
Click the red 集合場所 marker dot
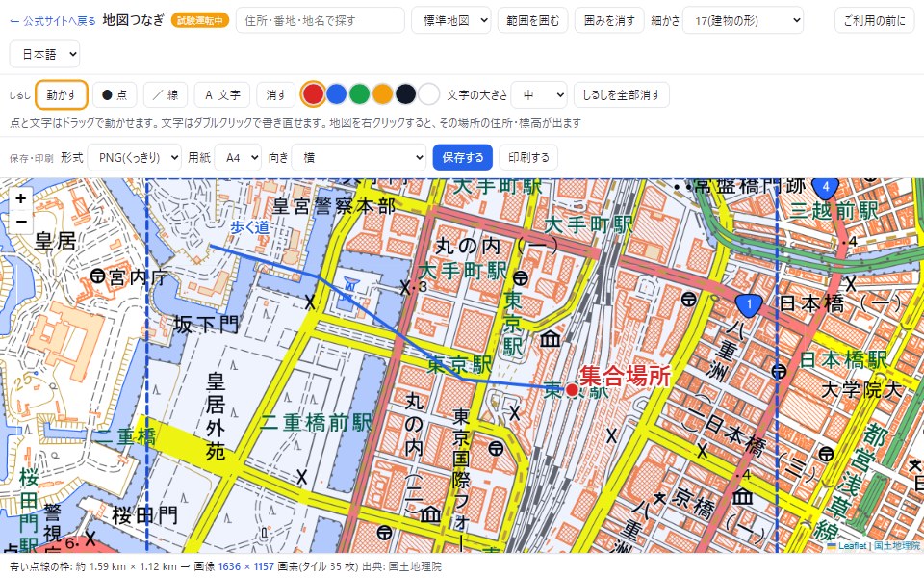coord(572,389)
